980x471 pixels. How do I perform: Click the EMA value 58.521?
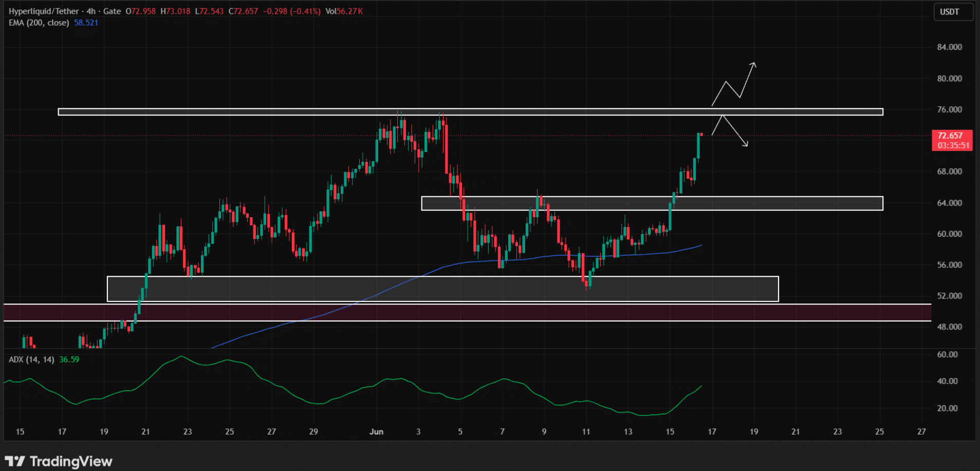coord(86,23)
